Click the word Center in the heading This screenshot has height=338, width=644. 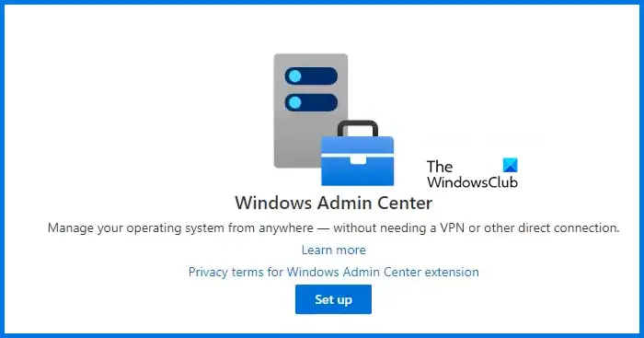coord(405,203)
